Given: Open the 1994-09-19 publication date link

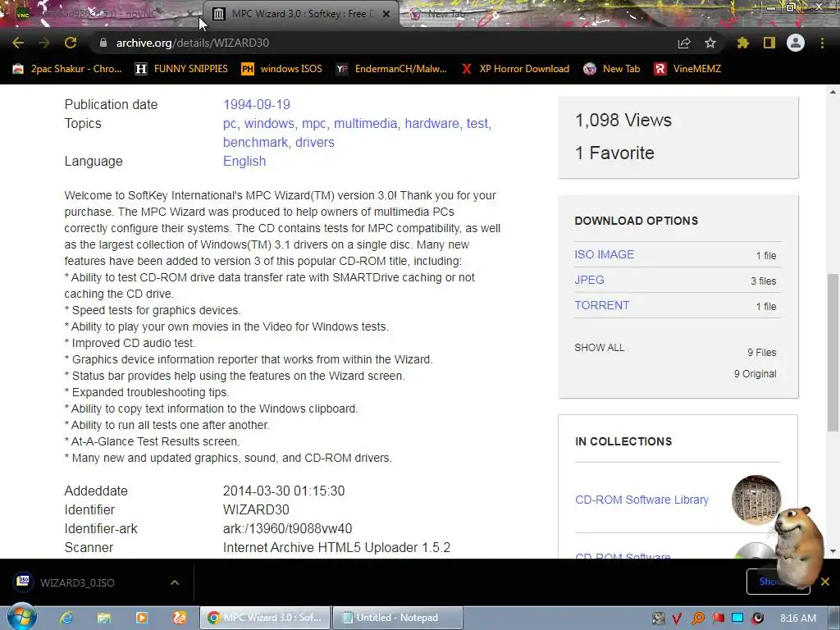Looking at the screenshot, I should click(x=257, y=104).
